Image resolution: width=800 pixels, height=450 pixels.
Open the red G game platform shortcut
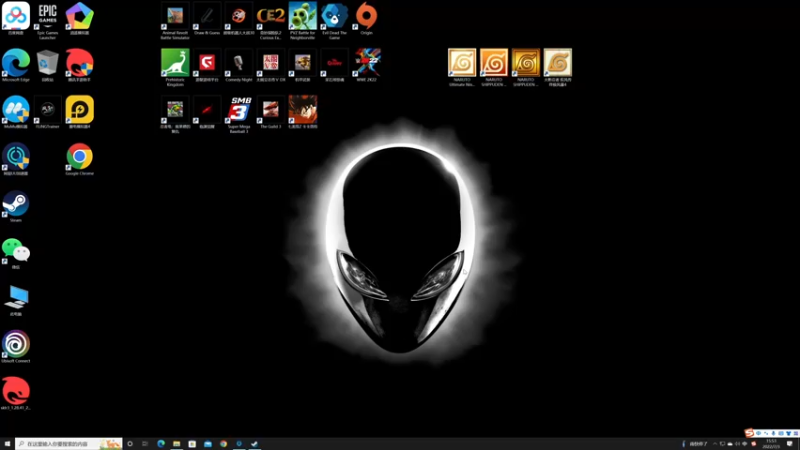[207, 65]
